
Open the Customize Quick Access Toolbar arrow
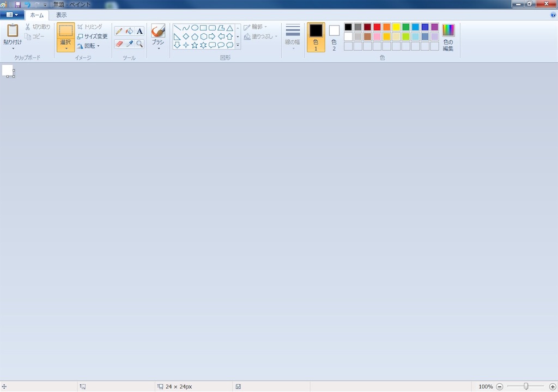tap(45, 5)
